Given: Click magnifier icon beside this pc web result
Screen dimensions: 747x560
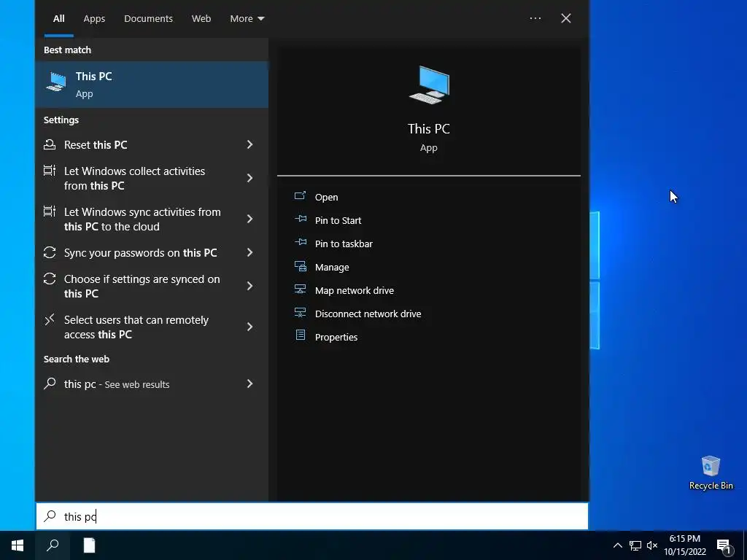Looking at the screenshot, I should coord(50,384).
